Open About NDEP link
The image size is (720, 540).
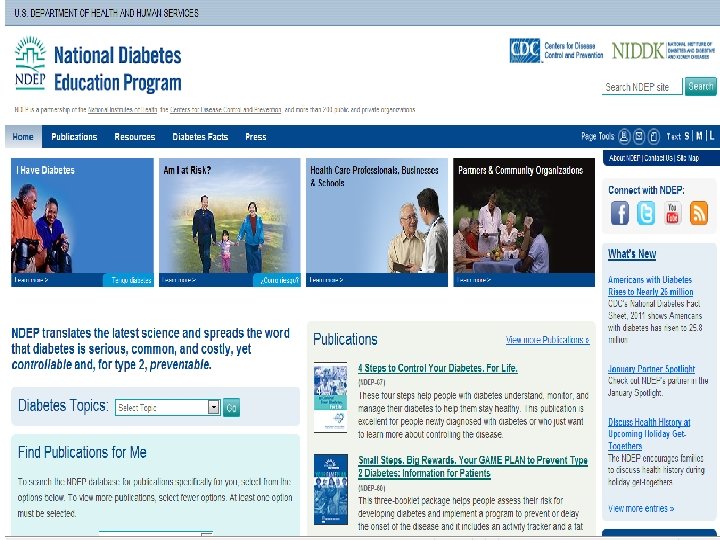(x=624, y=158)
